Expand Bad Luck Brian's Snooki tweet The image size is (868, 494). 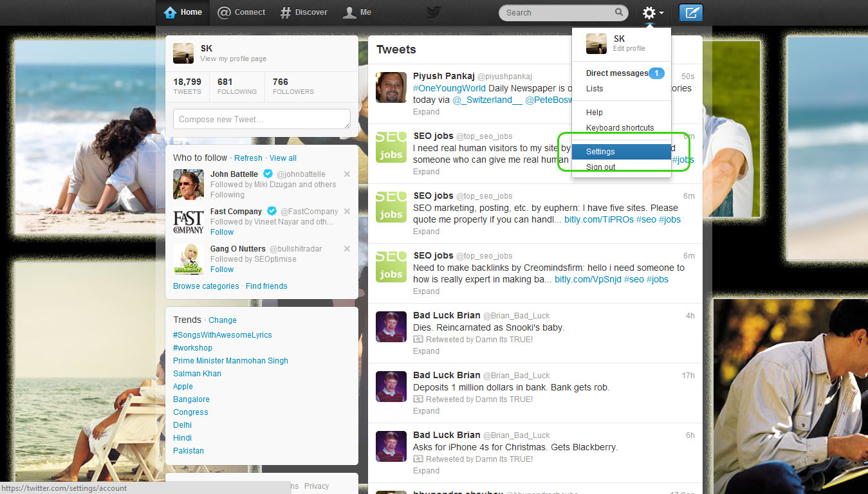425,351
